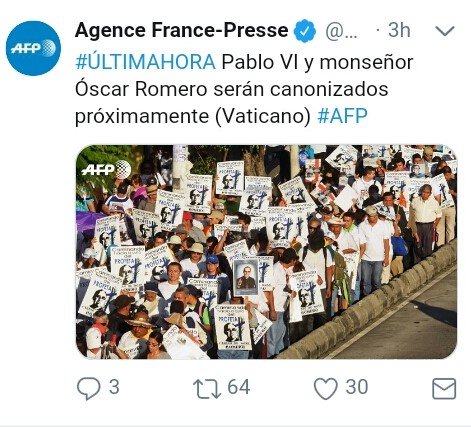Click the AFP watermark logo in photo
471x427 pixels.
click(106, 170)
